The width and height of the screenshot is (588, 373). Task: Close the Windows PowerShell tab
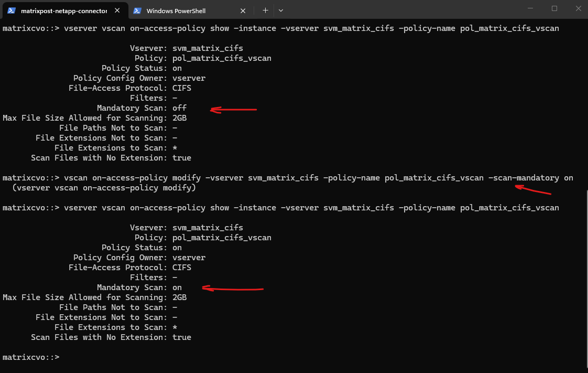coord(243,10)
